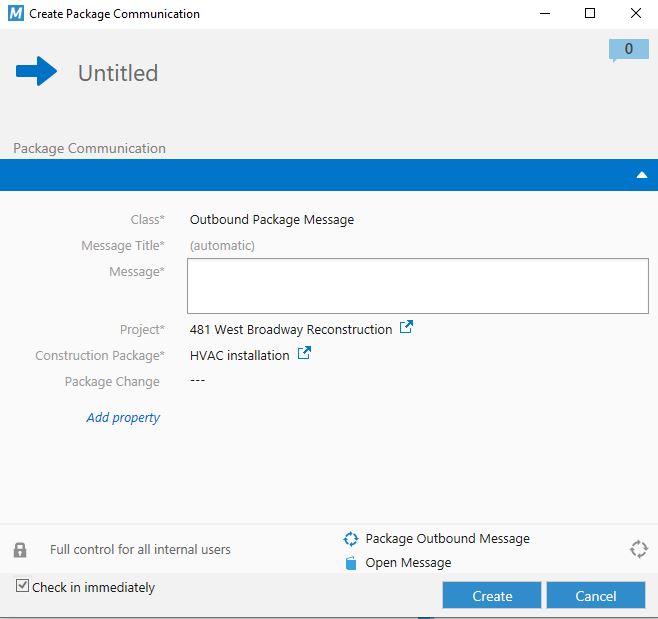The image size is (658, 619).
Task: Click inside the Message text box
Action: tap(417, 286)
